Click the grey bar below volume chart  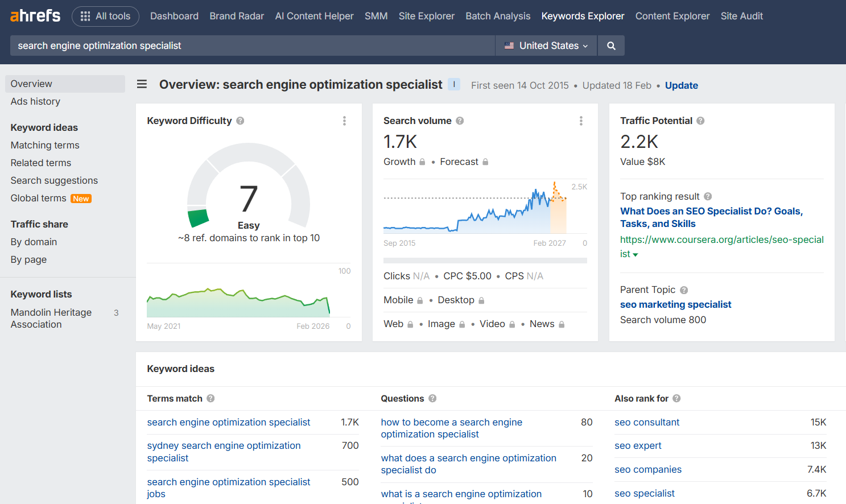(485, 261)
